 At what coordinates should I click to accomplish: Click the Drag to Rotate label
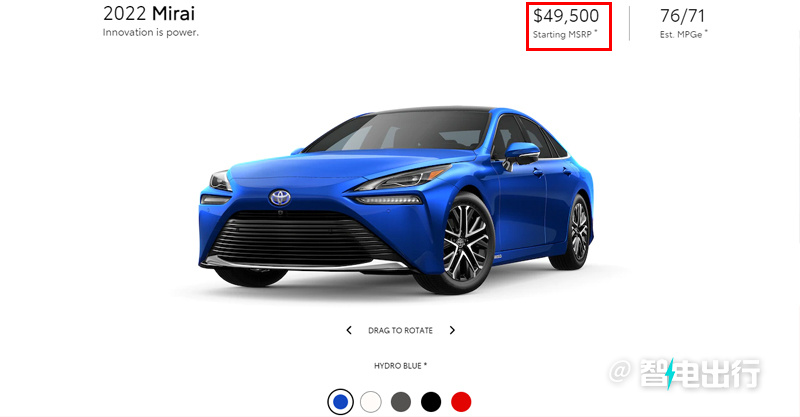[x=401, y=331]
